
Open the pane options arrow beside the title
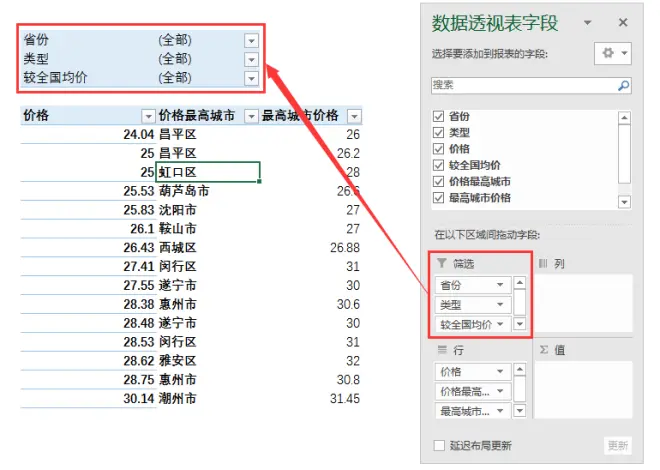[x=588, y=23]
